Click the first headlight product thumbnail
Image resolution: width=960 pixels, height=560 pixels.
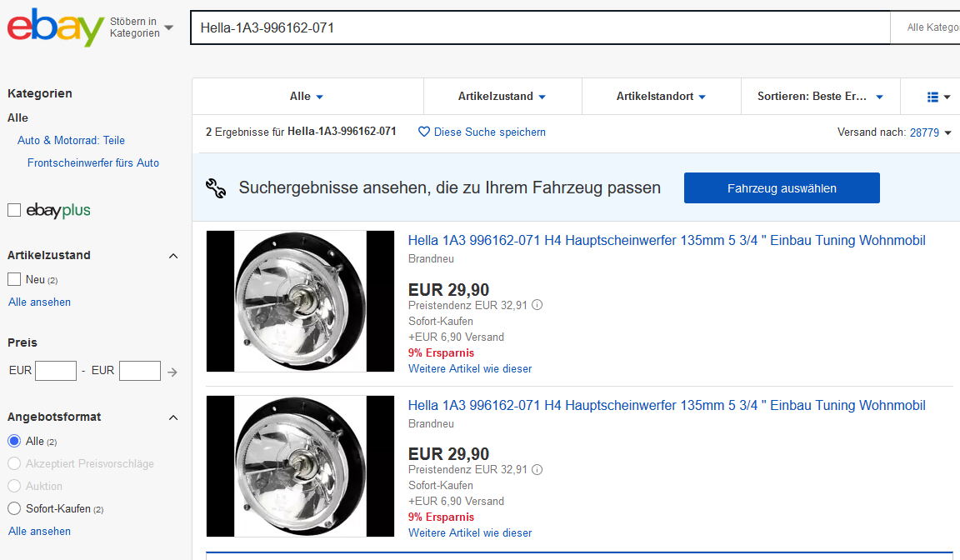coord(300,301)
